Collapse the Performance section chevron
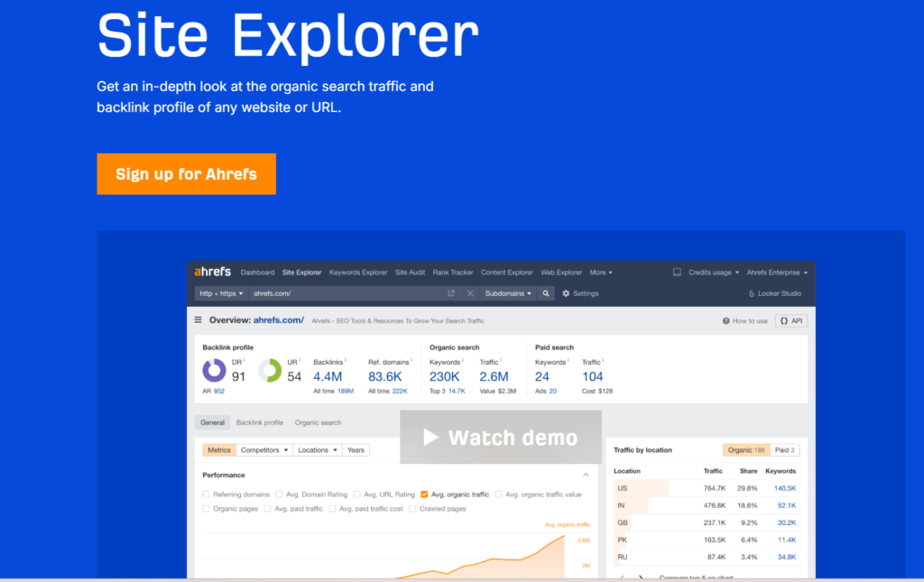924x582 pixels. (x=586, y=475)
